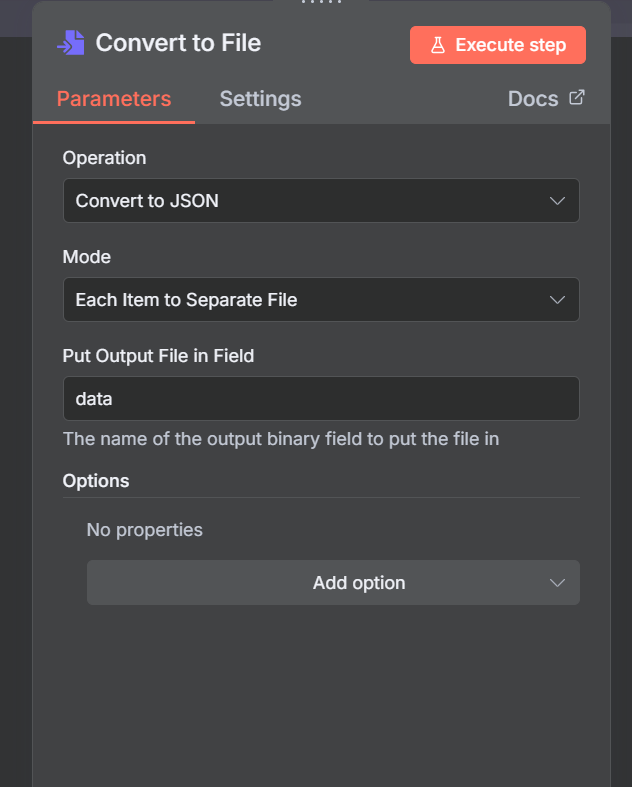
Task: Switch to the Parameters tab
Action: 114,99
